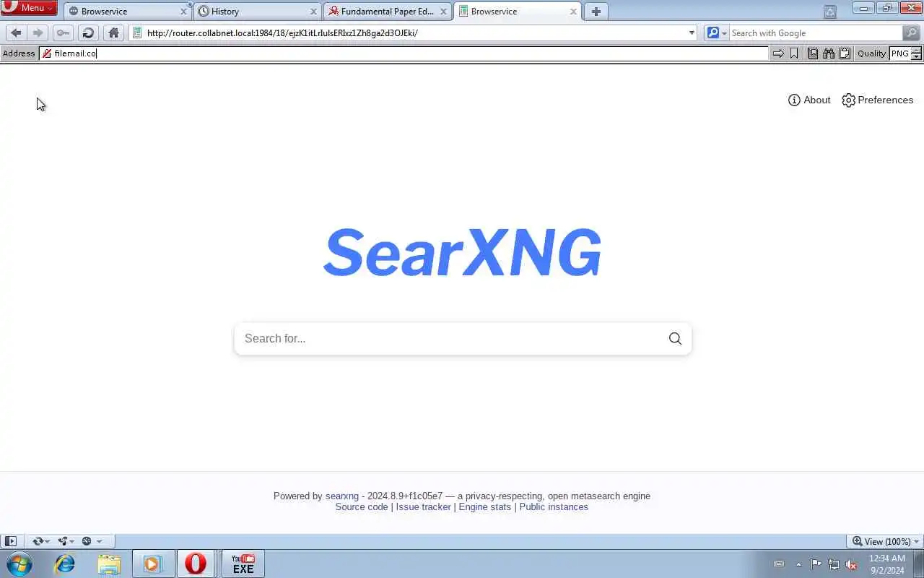Click the on-screen keyboard tray icon

pos(779,564)
